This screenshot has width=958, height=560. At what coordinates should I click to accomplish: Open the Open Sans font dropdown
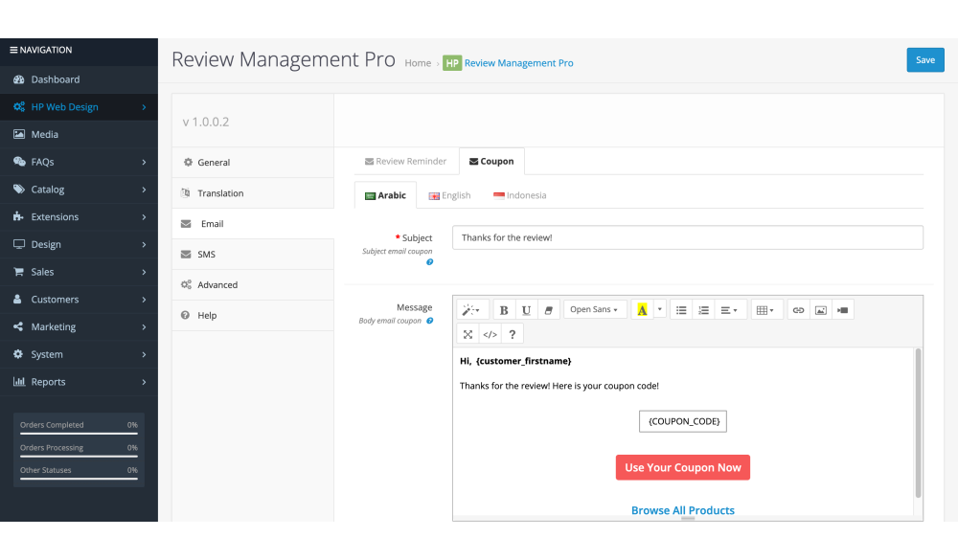pos(594,310)
